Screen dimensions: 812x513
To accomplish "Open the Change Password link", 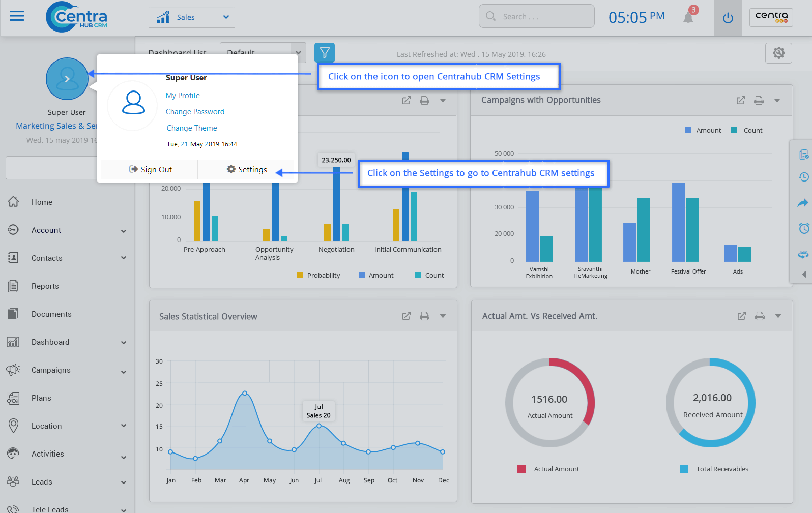I will pos(195,112).
